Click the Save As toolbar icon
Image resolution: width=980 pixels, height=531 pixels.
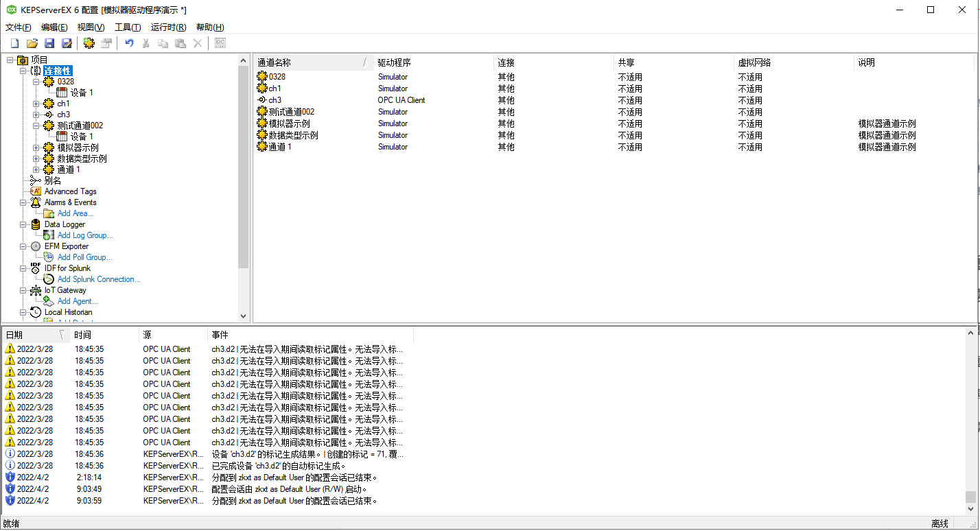(66, 43)
